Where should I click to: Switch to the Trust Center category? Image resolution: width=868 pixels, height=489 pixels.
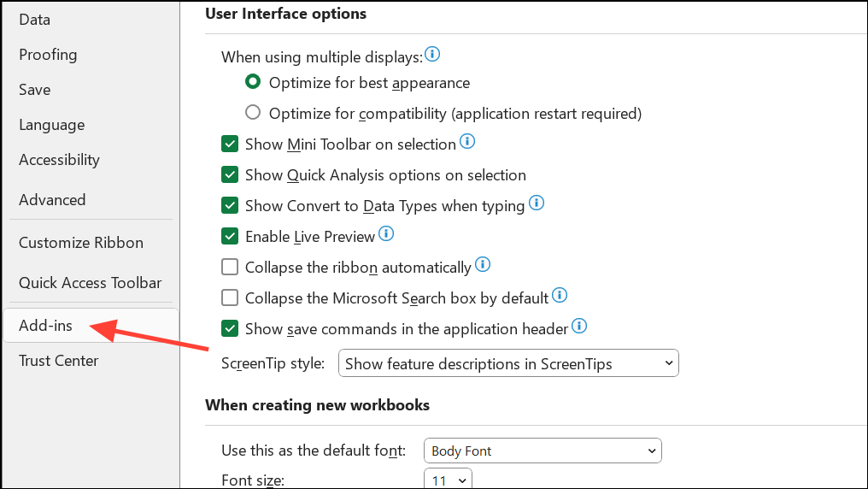coord(58,361)
